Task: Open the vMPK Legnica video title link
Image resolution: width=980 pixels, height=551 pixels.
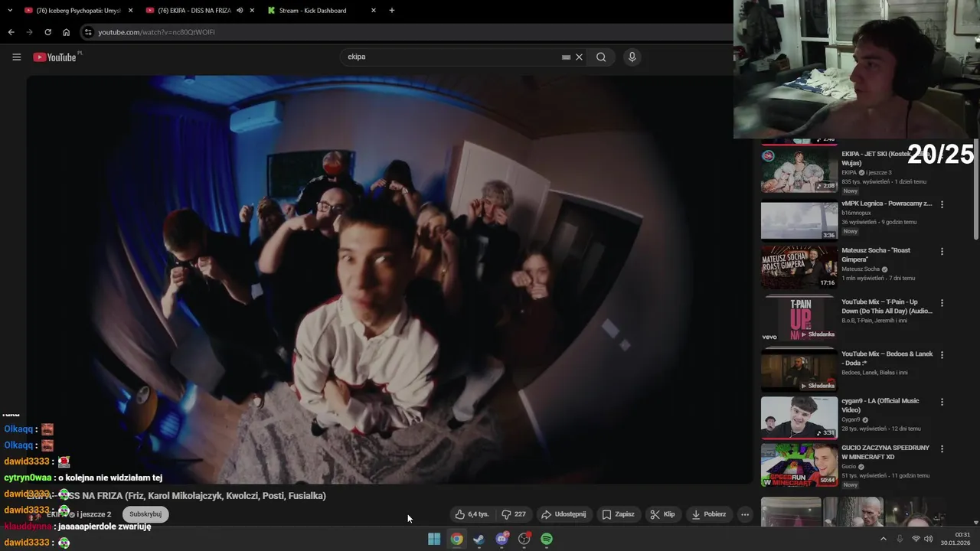Action: pos(887,204)
